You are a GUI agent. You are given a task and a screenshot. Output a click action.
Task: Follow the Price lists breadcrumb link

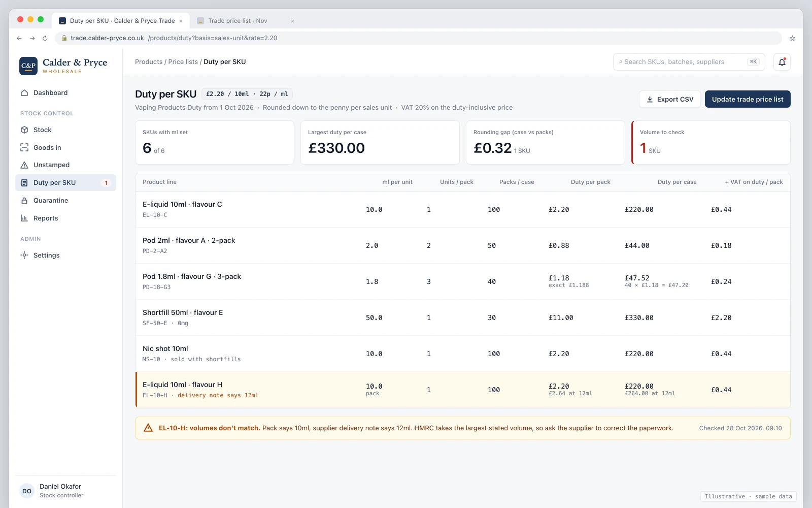(183, 62)
